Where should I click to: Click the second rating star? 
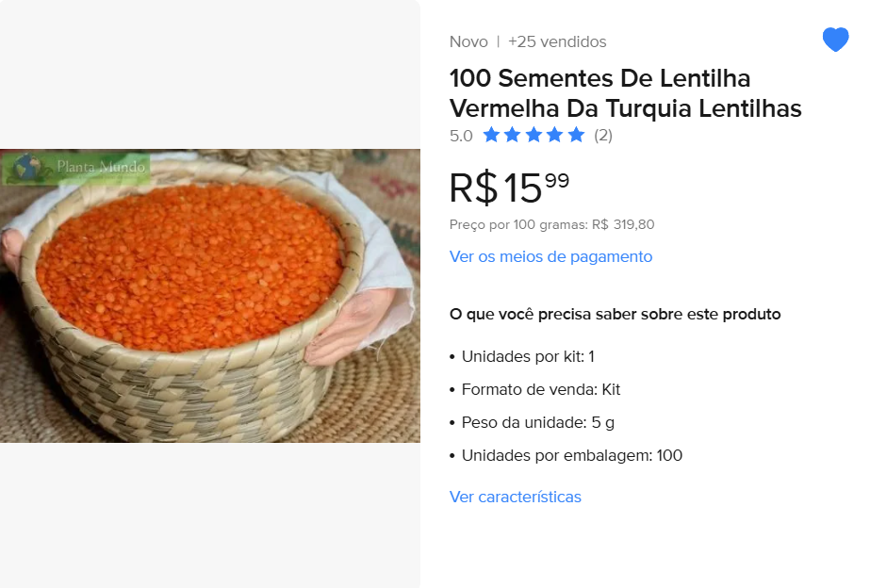[x=513, y=135]
